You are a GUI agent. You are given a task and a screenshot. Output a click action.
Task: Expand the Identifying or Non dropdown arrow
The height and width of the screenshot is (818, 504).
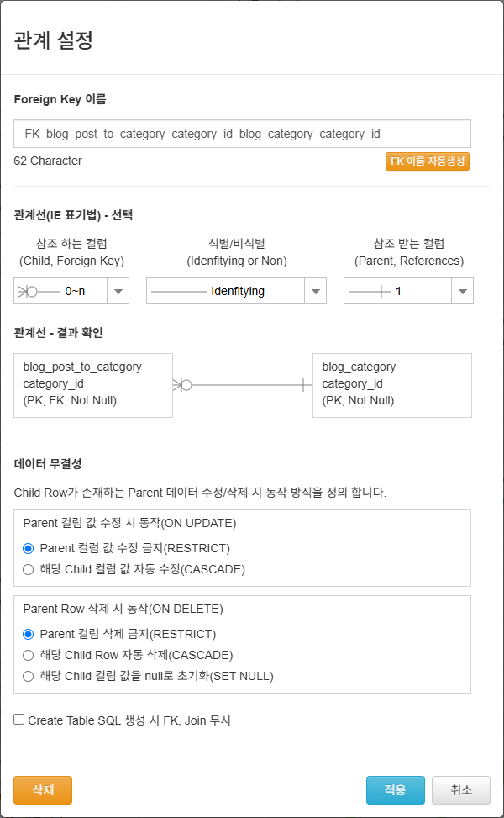pyautogui.click(x=315, y=292)
